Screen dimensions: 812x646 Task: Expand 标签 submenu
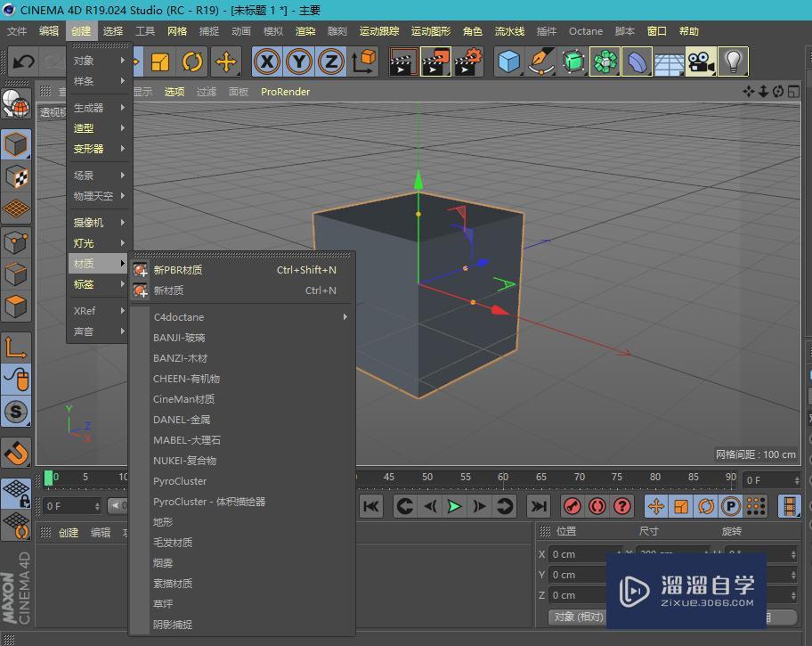[99, 284]
